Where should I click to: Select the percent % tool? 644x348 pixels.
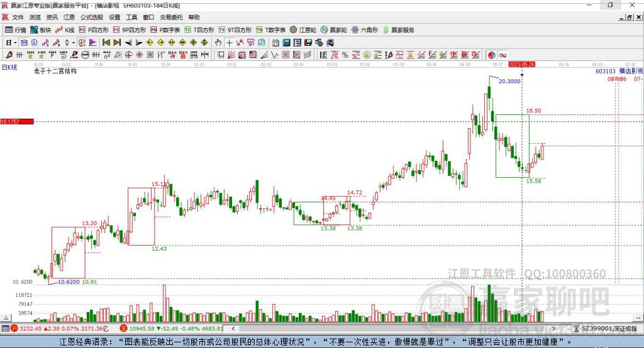345,55
